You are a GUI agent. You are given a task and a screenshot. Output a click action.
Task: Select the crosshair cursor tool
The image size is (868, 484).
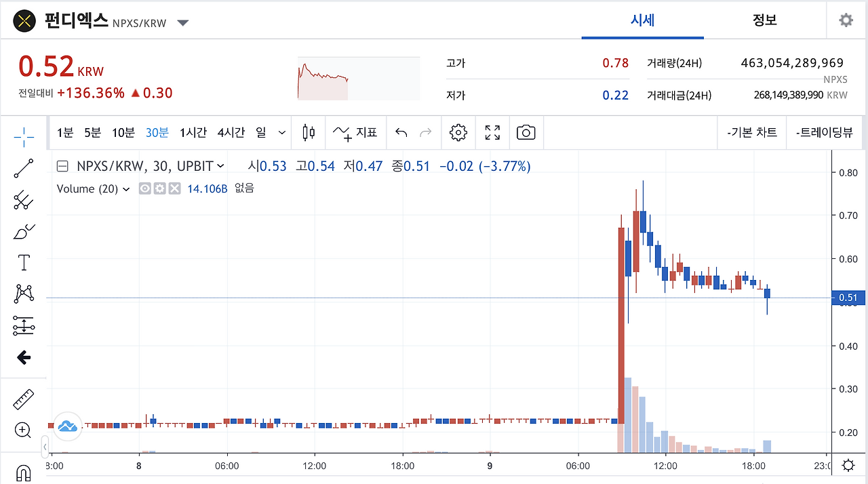(x=24, y=137)
